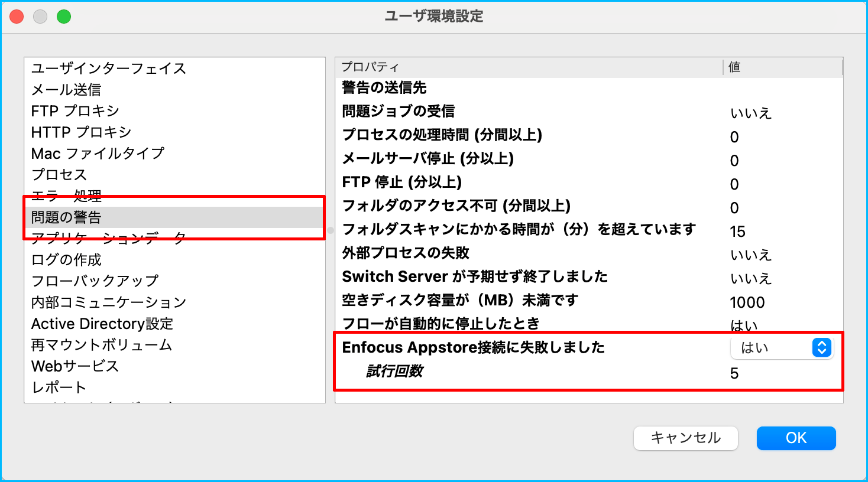
Task: Open the はい dropdown for Enfocus Appstore接続
Action: pos(782,348)
